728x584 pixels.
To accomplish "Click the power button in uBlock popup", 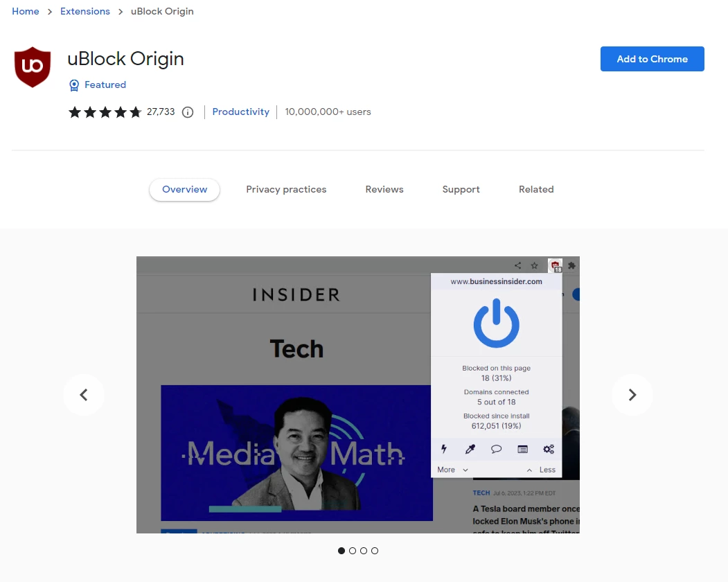I will [x=497, y=323].
